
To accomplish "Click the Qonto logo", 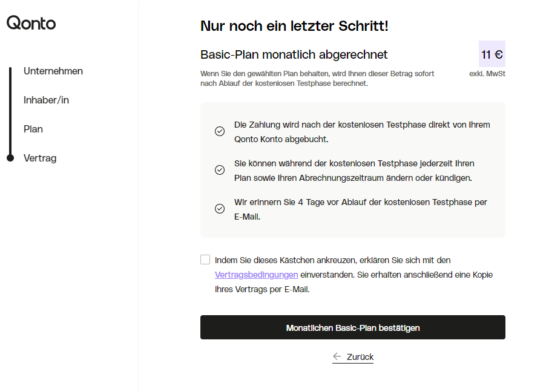I will click(x=31, y=23).
